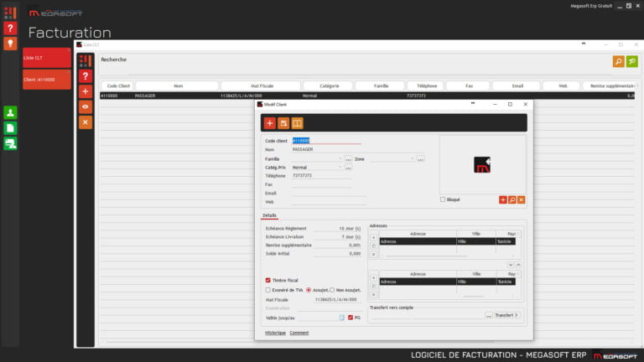Add a row in the first Adresses table

[373, 238]
